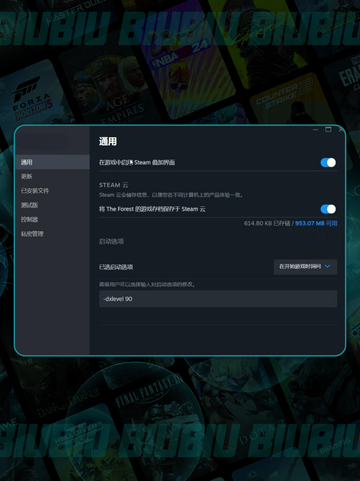Toggle The Forest Steam Cloud save switch
This screenshot has height=481, width=360.
coord(328,209)
